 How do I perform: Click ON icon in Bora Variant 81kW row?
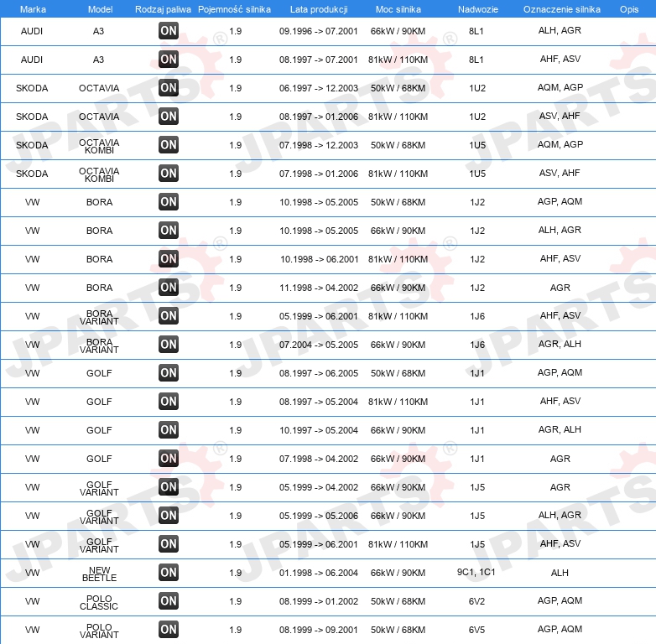tap(169, 316)
